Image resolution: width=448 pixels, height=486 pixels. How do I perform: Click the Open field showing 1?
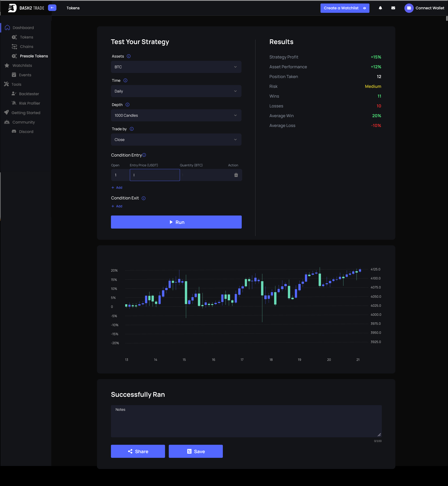pyautogui.click(x=120, y=175)
